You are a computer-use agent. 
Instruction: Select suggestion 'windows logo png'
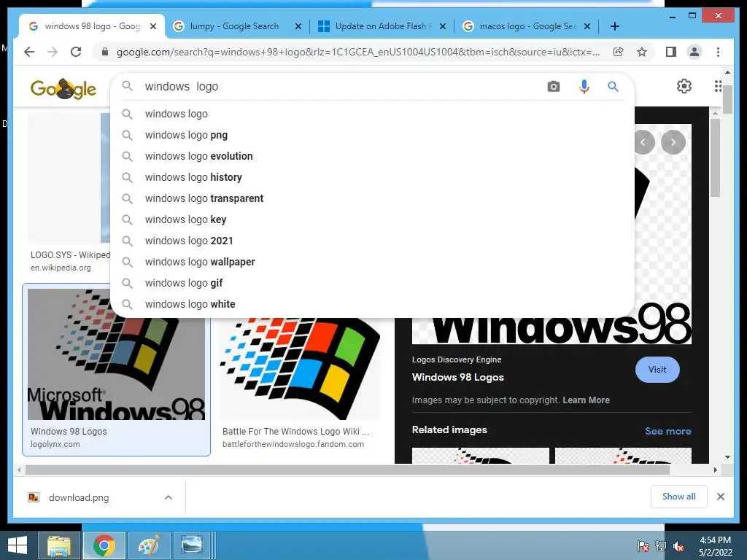pyautogui.click(x=373, y=135)
